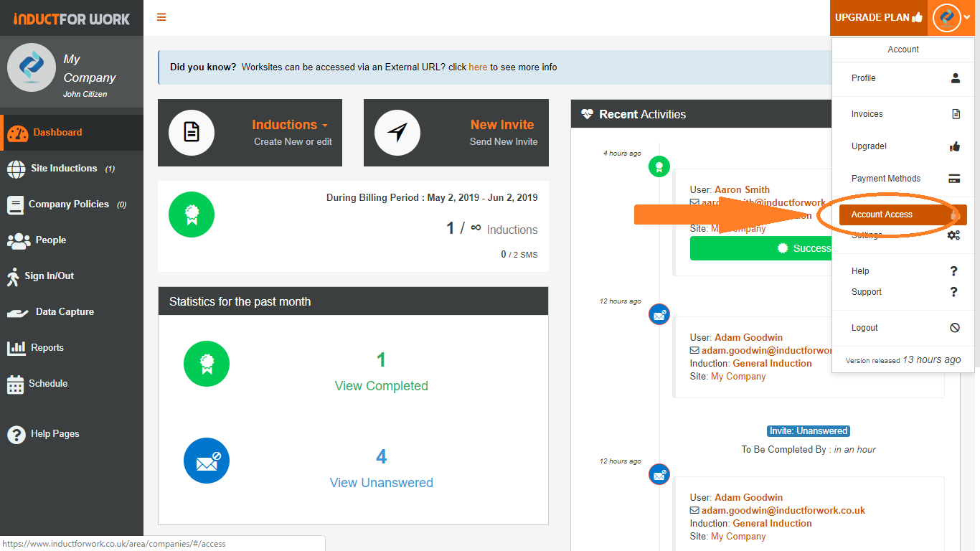Select Payment Methods in the Account menu
980x551 pixels.
point(903,179)
